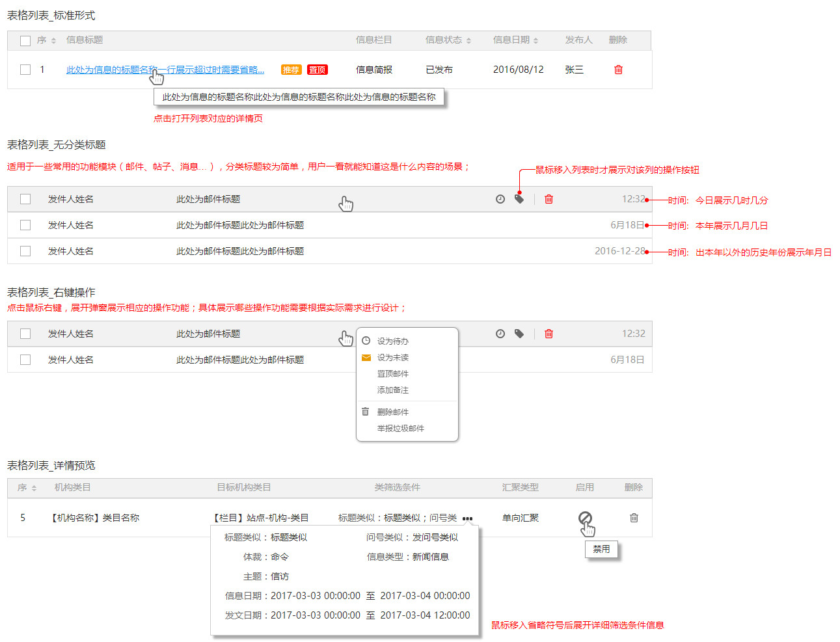The image size is (840, 642).
Task: Select 举报垃圾邮件 in the context menu
Action: 401,428
